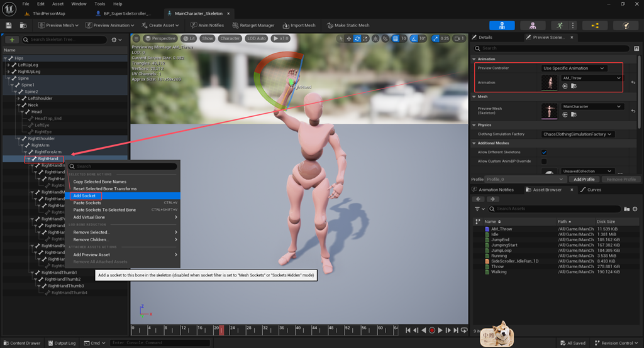Open Revision Control status dropdown
The width and height of the screenshot is (644, 348).
point(616,343)
